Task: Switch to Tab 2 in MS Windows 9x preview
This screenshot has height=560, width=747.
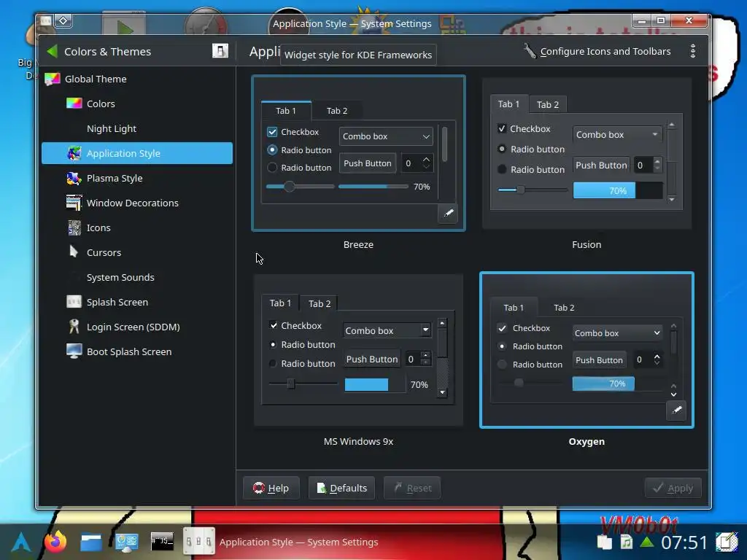Action: [320, 303]
